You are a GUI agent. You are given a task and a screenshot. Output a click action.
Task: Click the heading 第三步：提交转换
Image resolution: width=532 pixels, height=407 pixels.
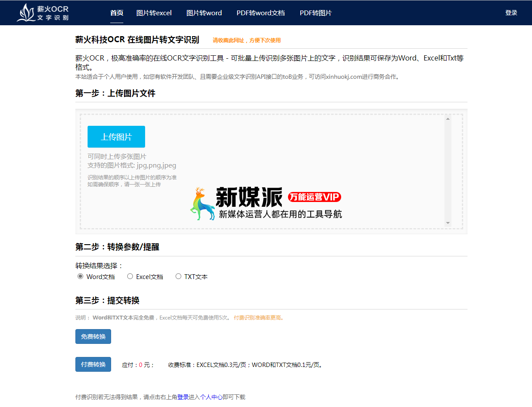107,301
